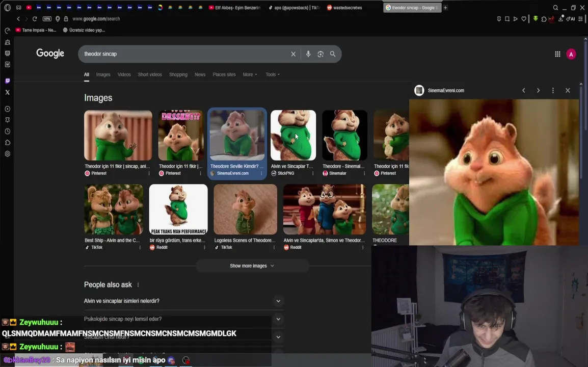Open the Logoless Scenes of Theodore thumbnail
This screenshot has width=588, height=367.
[x=245, y=209]
